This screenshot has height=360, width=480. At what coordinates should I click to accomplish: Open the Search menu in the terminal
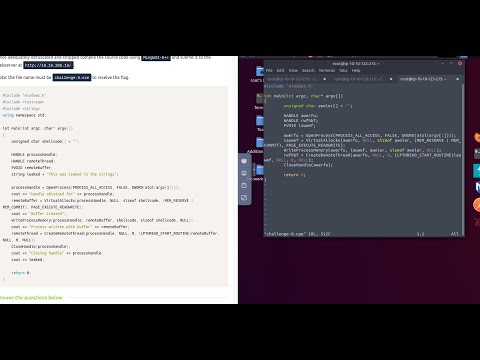308,71
